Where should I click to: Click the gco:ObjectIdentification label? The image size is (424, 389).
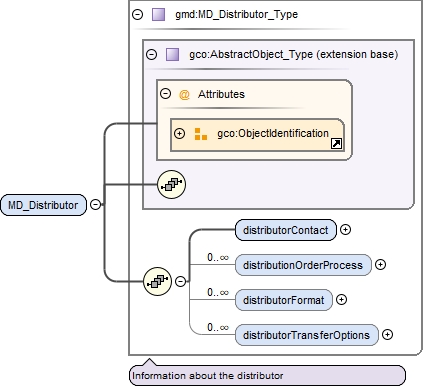tap(273, 133)
